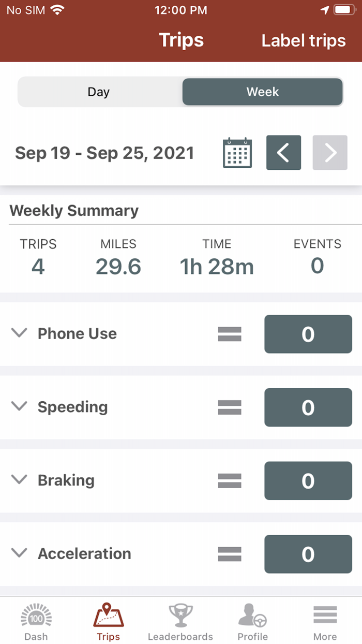Tap the forward arrow next week button
This screenshot has height=644, width=362.
[x=329, y=153]
